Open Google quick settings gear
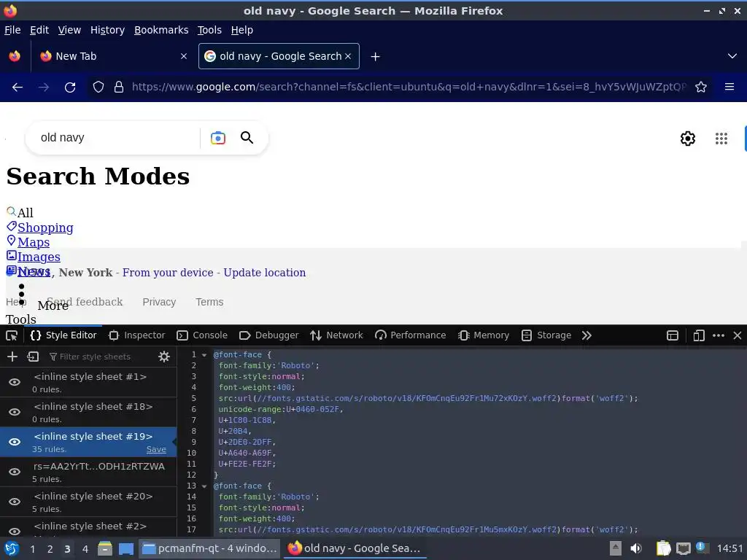The image size is (747, 560). [687, 139]
